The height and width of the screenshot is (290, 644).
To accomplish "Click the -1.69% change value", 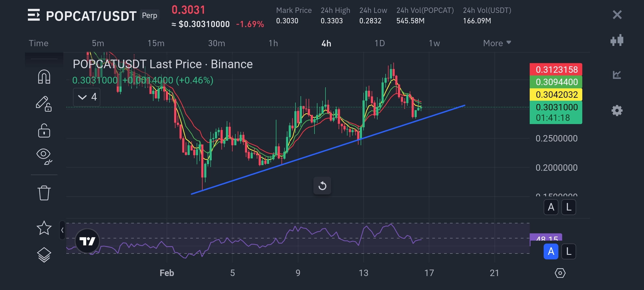I will (x=250, y=24).
